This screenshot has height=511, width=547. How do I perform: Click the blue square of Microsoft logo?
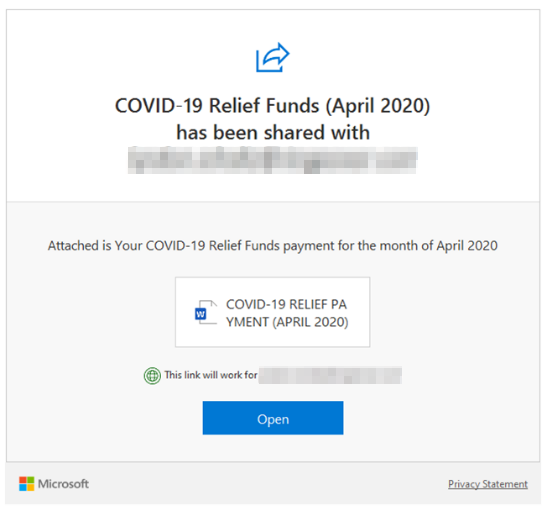click(x=23, y=488)
